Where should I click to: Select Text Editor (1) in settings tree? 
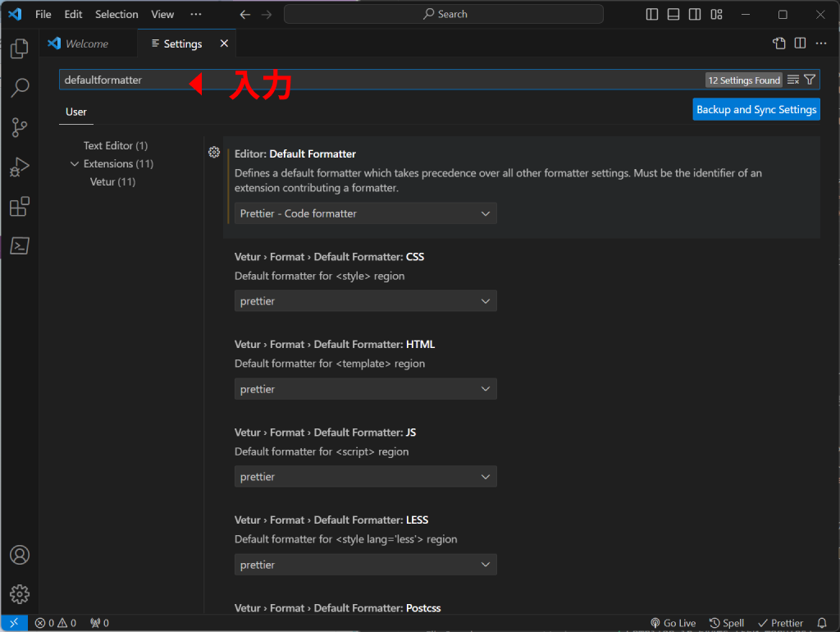tap(115, 146)
